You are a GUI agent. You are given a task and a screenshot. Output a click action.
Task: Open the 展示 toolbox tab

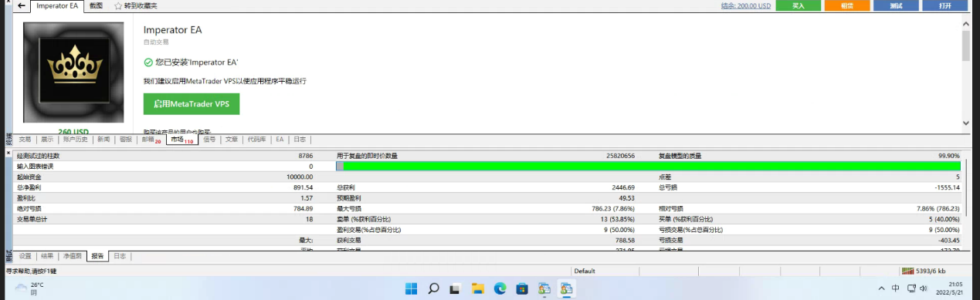pos(47,140)
